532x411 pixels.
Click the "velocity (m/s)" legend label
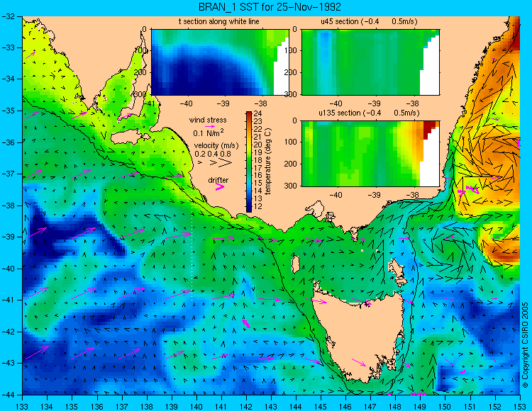[216, 146]
